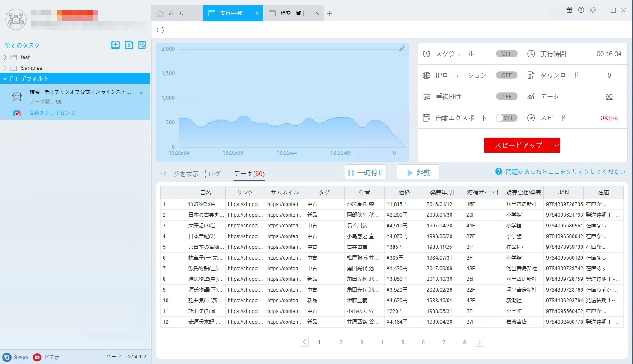Click ダウンロード count 0

[x=609, y=75]
